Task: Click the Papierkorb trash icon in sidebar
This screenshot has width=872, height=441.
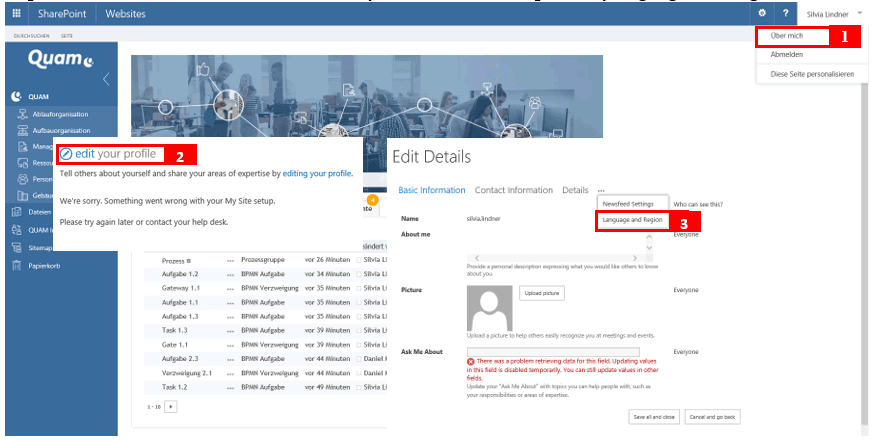Action: point(16,265)
